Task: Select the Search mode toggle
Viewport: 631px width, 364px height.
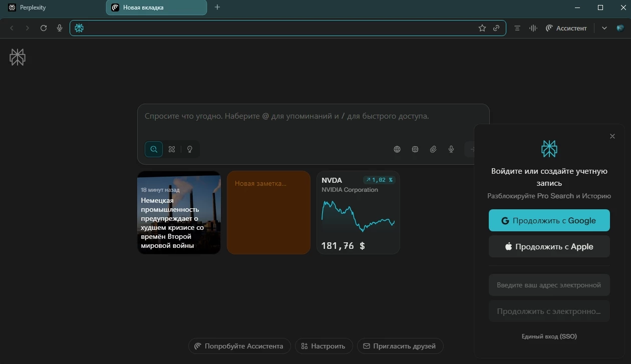Action: click(154, 149)
